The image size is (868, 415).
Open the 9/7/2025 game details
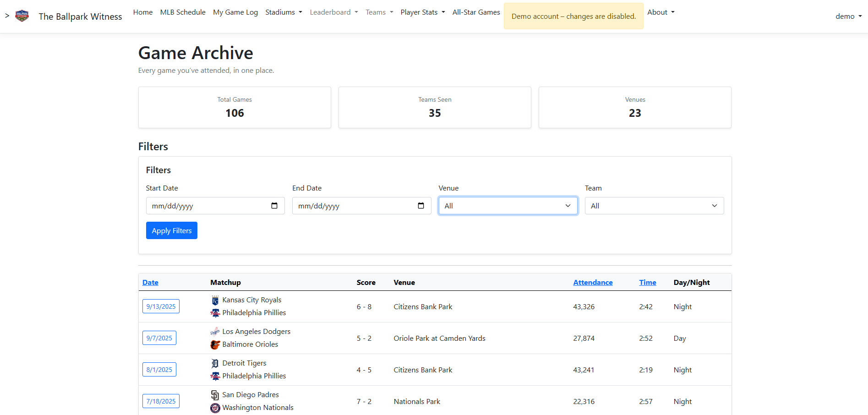159,338
